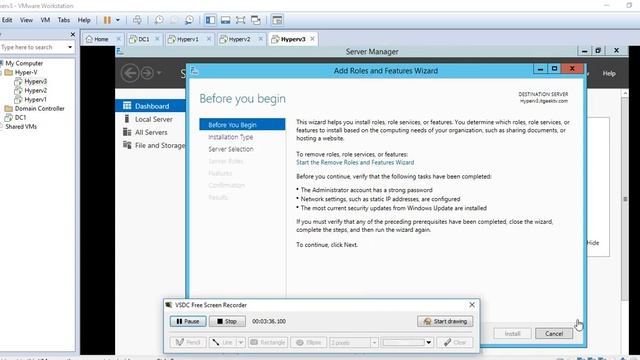The image size is (640, 360).
Task: Close the VSDC Free Screen Recorder window
Action: pyautogui.click(x=472, y=305)
